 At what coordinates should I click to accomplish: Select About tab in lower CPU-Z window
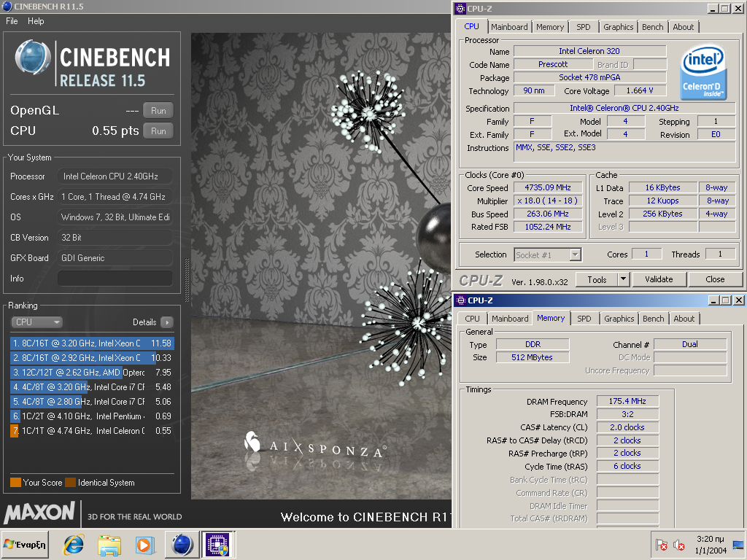pos(684,319)
